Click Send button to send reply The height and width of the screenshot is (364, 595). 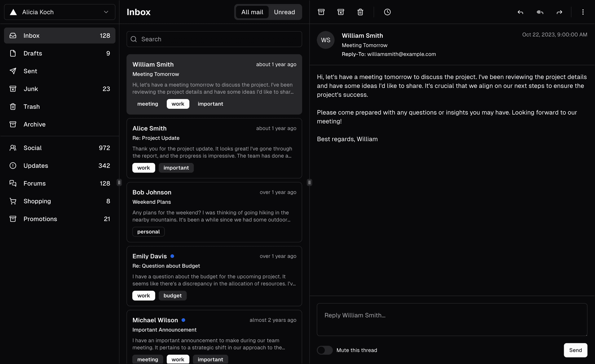pyautogui.click(x=575, y=350)
